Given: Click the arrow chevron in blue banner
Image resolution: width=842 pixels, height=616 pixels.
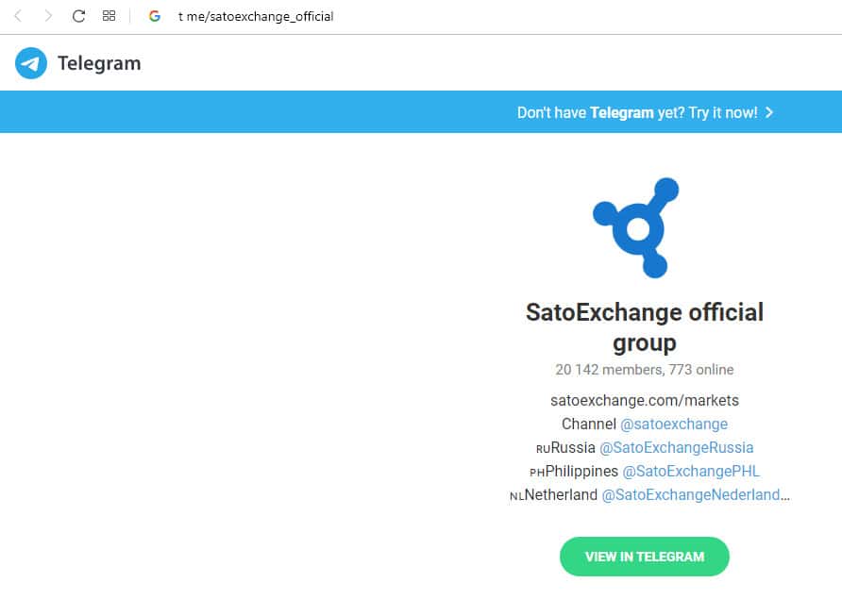Looking at the screenshot, I should click(769, 112).
